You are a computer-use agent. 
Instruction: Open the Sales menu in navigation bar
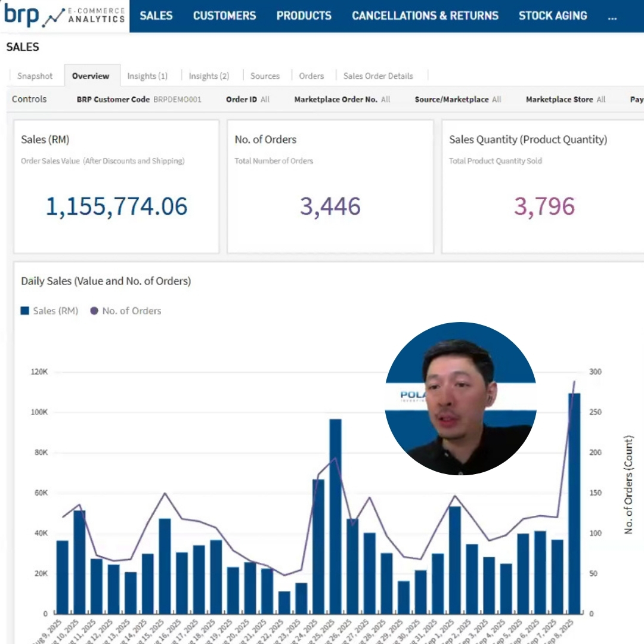(156, 16)
